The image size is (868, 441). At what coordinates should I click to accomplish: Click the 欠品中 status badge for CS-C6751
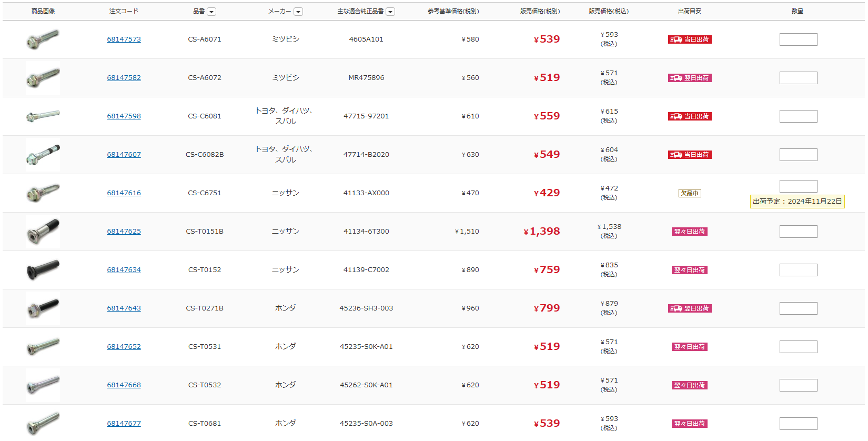coord(690,193)
